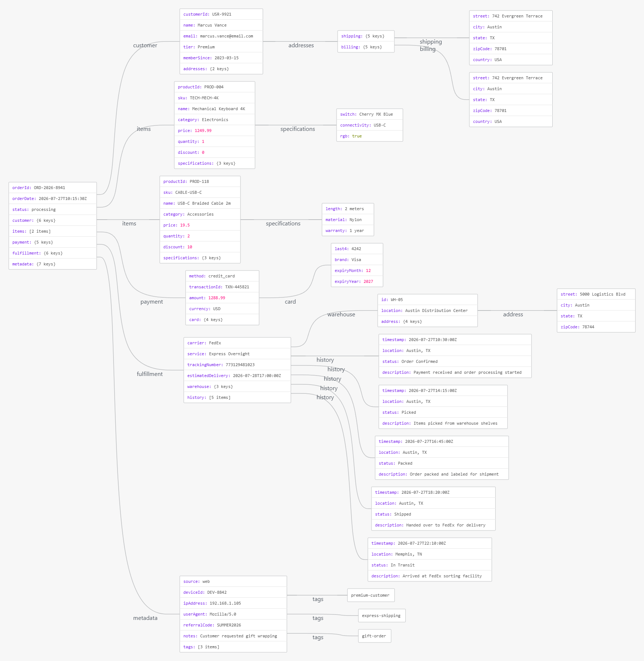The width and height of the screenshot is (644, 661).
Task: Click the zipCode: 78701 row in shipping address
Action: coord(511,49)
